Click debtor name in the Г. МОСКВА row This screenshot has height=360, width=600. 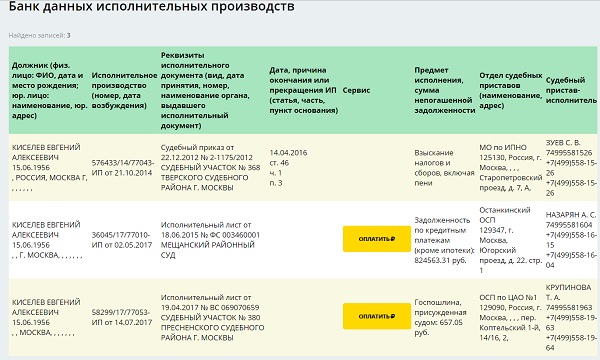[46, 230]
